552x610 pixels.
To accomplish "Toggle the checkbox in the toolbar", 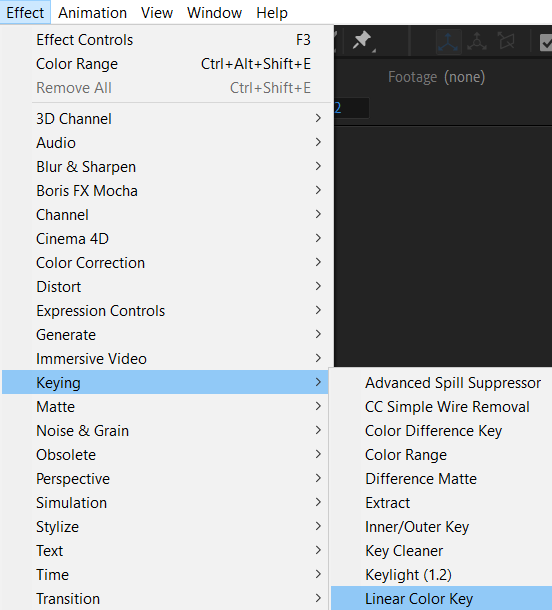I will (546, 42).
